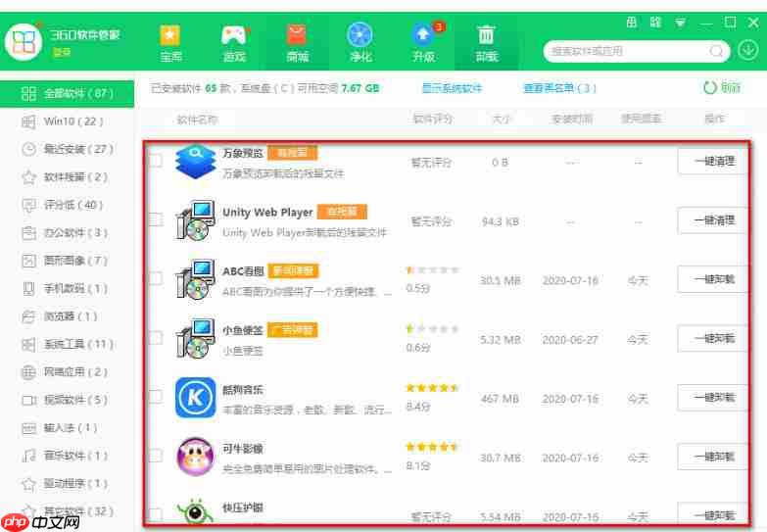767x532 pixels.
Task: Click the 小鱼便签 installer icon
Action: (x=195, y=339)
